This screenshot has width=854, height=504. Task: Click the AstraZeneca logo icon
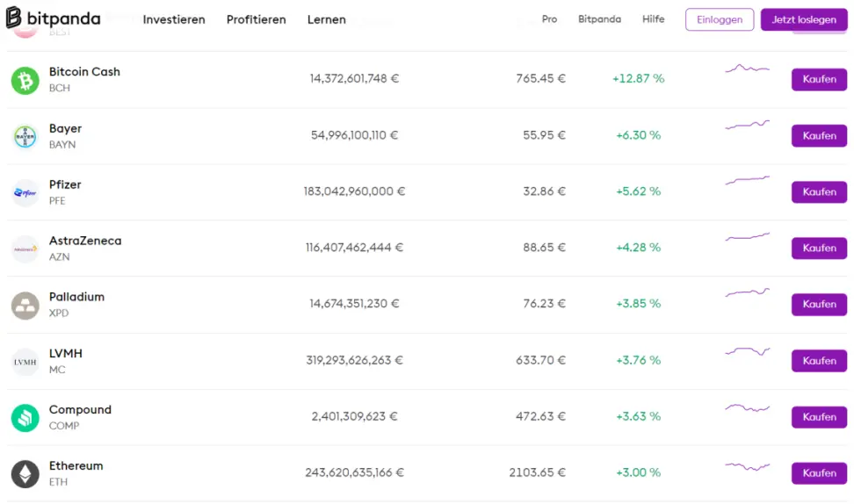(25, 249)
